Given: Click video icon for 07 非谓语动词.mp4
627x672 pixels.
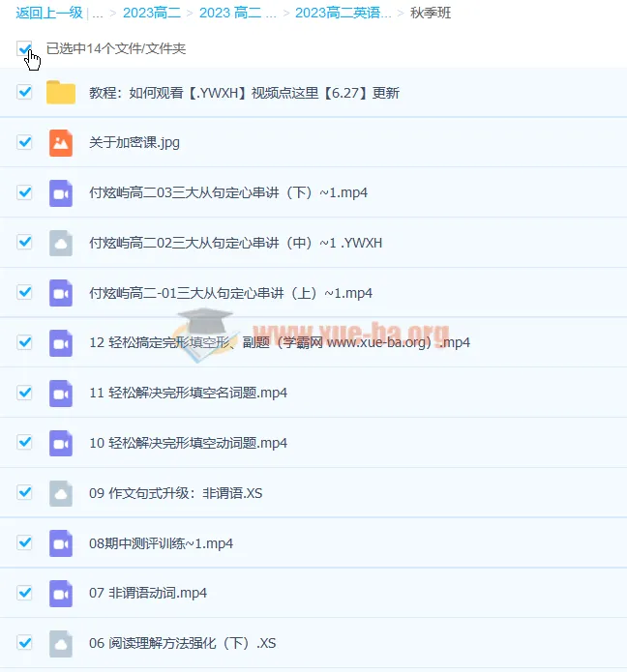Looking at the screenshot, I should (61, 593).
